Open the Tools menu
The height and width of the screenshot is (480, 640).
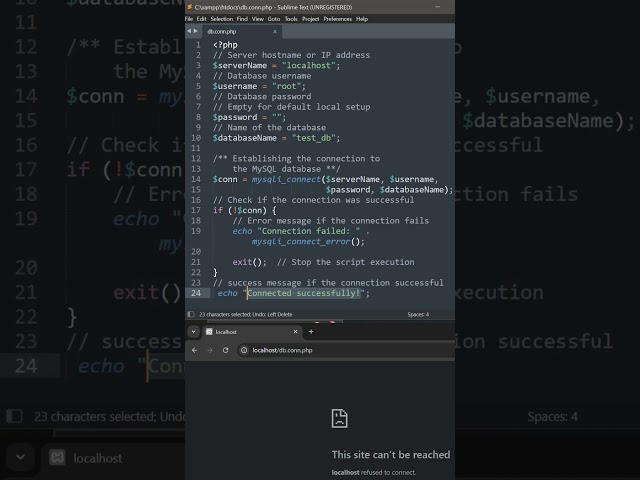[291, 19]
